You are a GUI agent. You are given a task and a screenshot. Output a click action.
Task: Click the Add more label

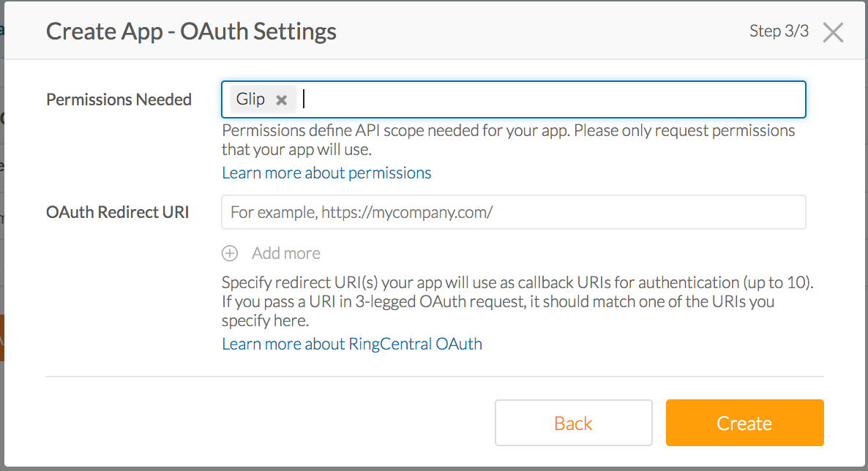(285, 252)
